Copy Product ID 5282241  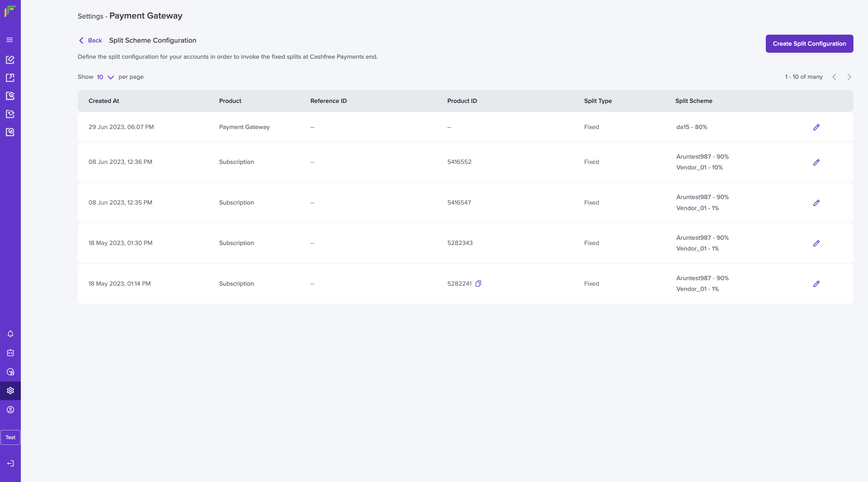[x=478, y=284]
